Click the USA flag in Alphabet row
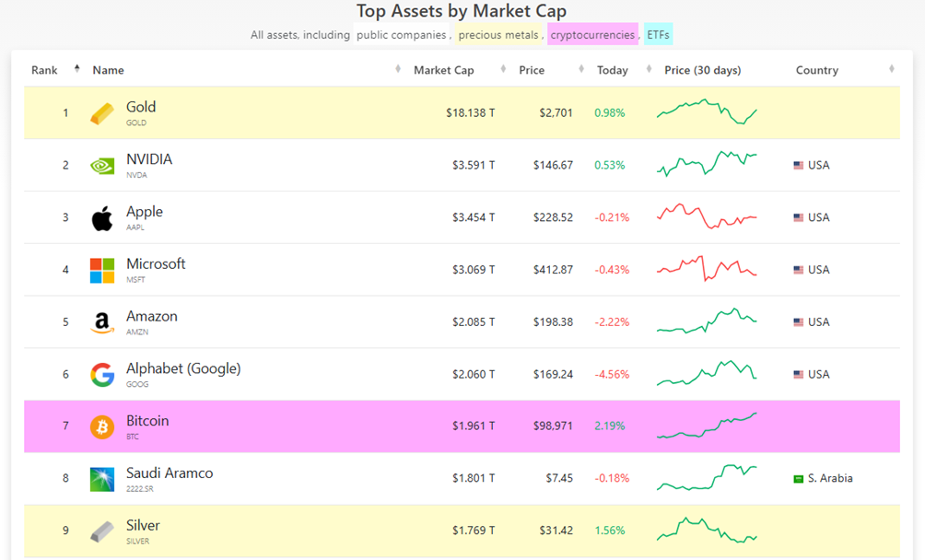The width and height of the screenshot is (925, 560). pos(798,374)
